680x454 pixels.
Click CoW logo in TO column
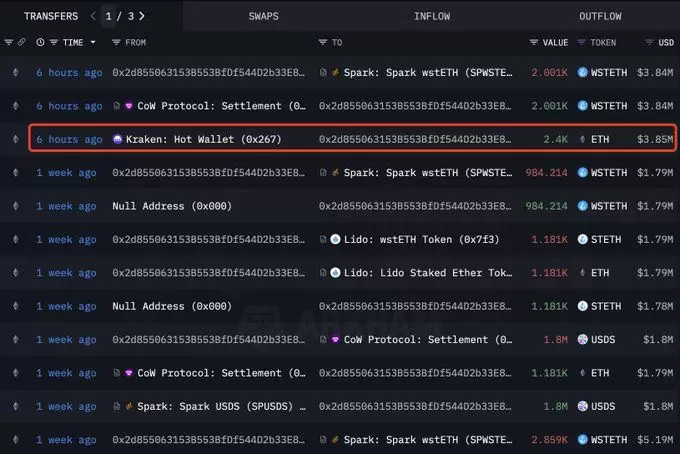pyautogui.click(x=335, y=340)
